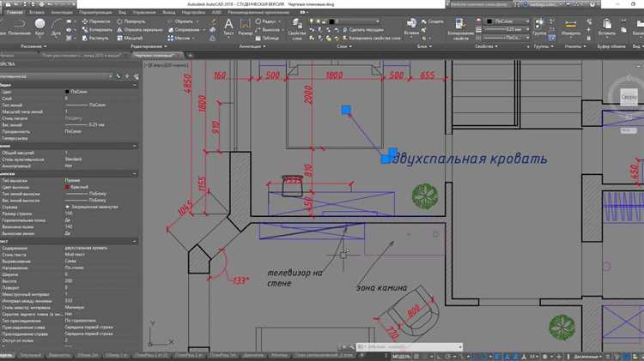Select the Polyline (Полилиния) drawing tool
This screenshot has width=644, height=361.
pyautogui.click(x=19, y=27)
